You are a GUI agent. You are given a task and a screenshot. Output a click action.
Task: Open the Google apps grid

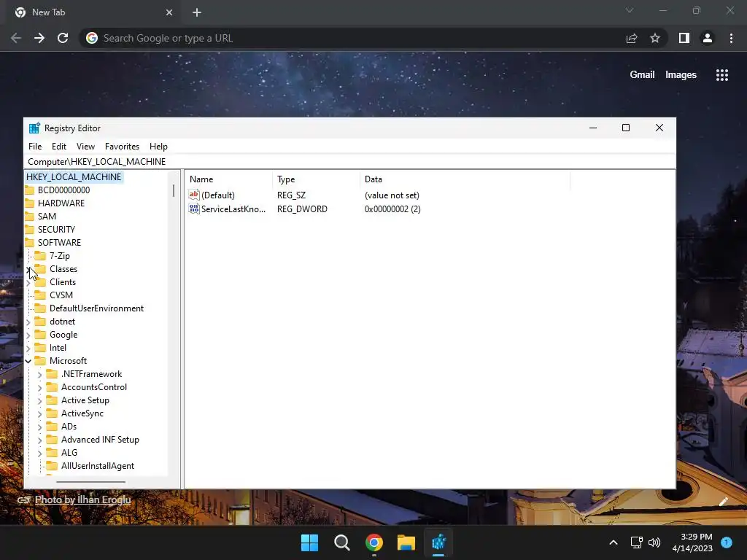click(x=722, y=75)
